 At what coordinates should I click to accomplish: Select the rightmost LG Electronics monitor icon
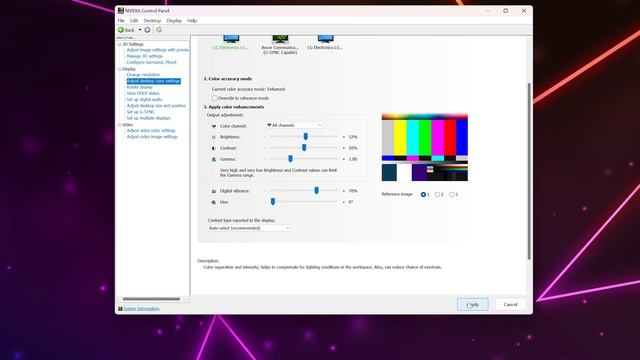(x=325, y=39)
